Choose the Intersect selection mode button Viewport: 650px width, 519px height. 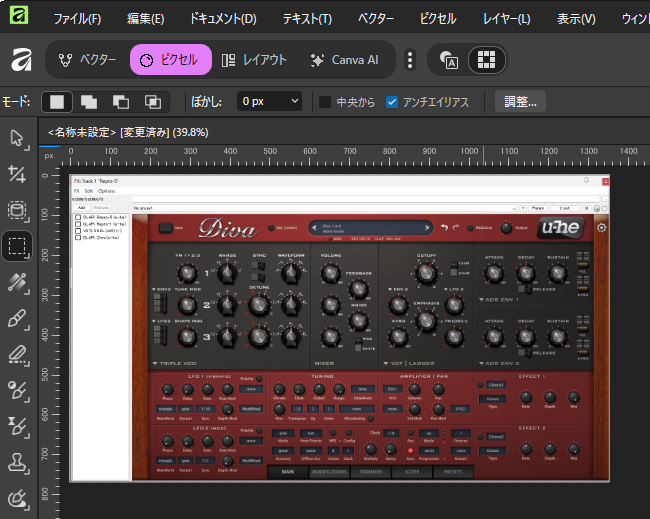point(153,101)
